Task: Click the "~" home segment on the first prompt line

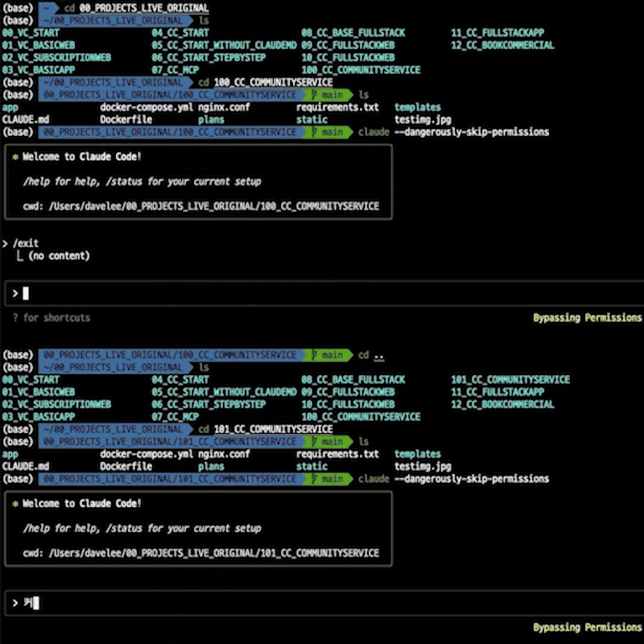Action: (x=47, y=8)
